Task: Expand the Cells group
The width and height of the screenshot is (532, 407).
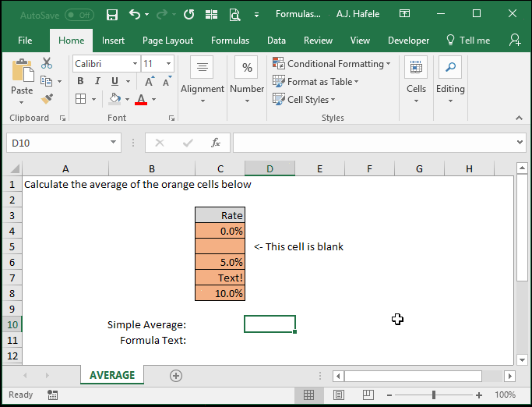Action: (416, 80)
